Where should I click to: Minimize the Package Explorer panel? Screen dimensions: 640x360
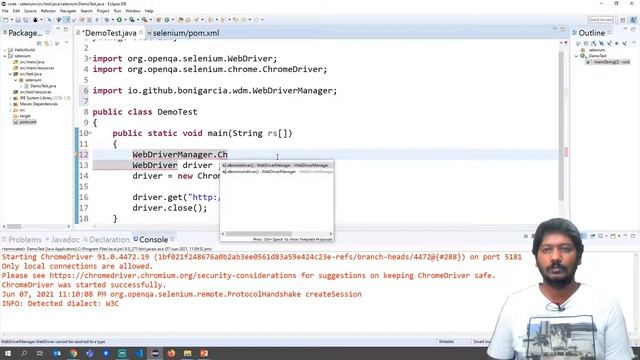(x=58, y=29)
